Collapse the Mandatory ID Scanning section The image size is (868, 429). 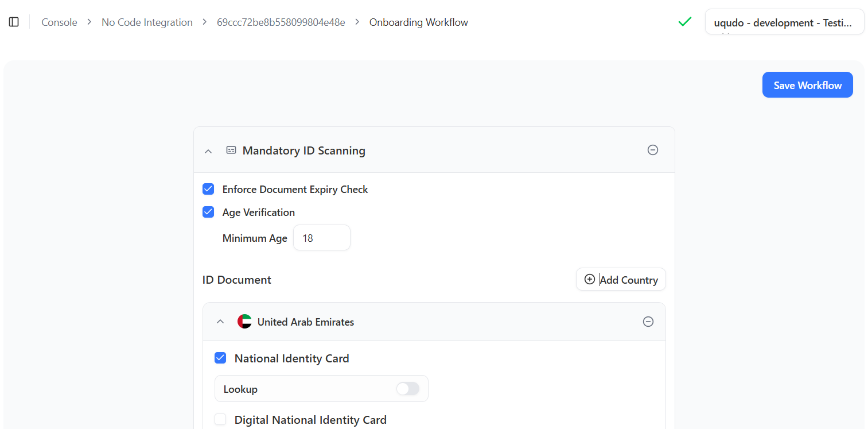tap(208, 151)
